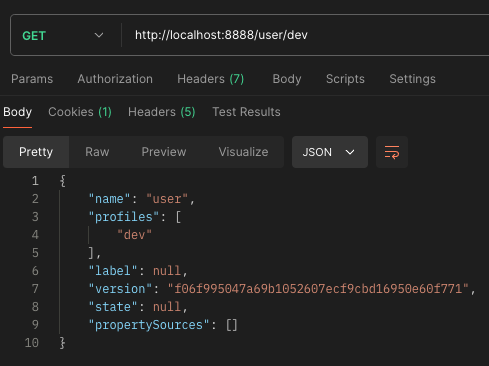Click the "profiles" key

[124, 217]
